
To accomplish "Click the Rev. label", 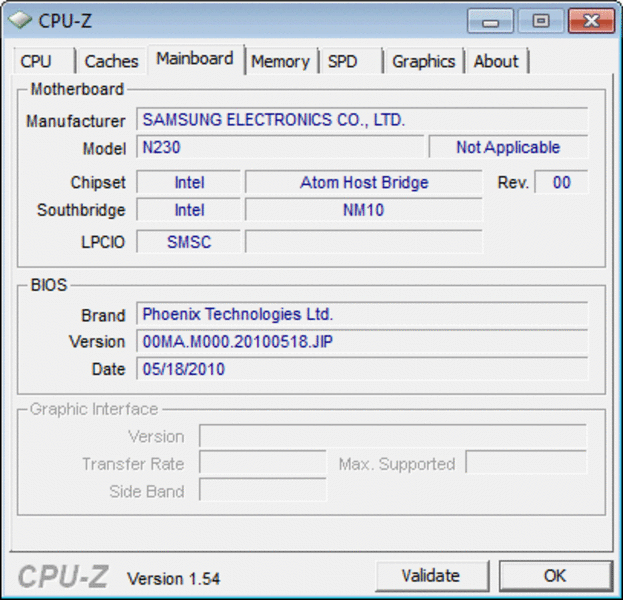I will coord(513,183).
